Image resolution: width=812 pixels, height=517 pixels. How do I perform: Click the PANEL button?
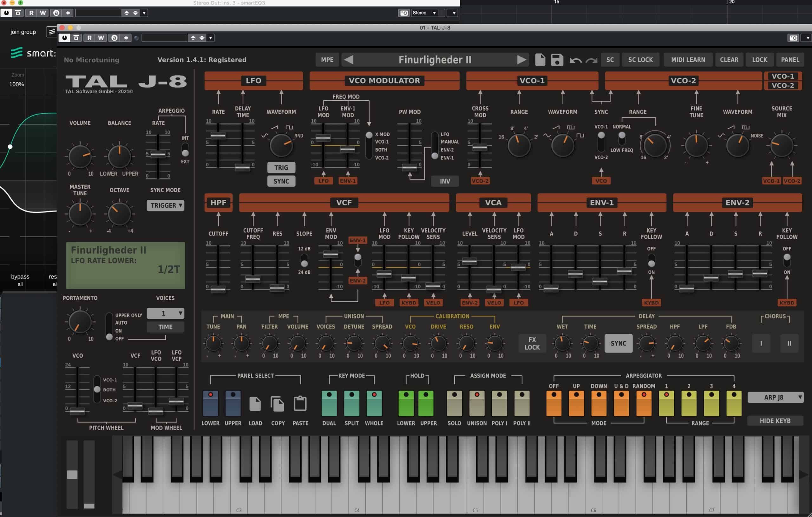(x=790, y=60)
